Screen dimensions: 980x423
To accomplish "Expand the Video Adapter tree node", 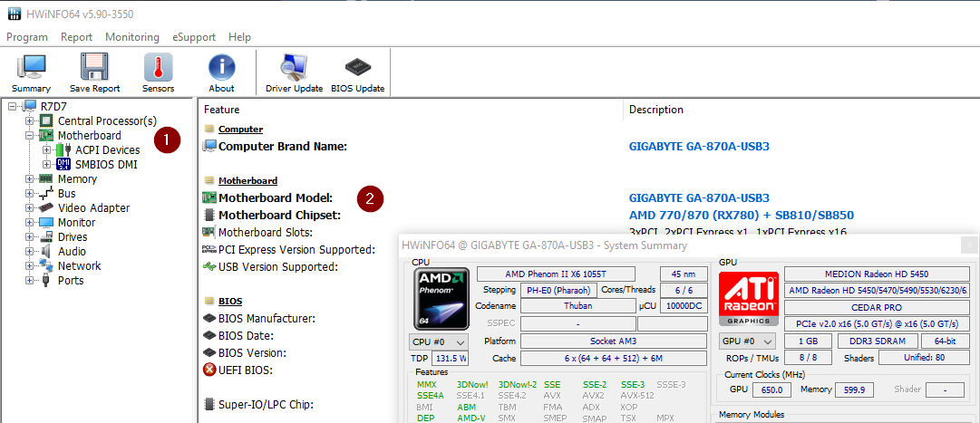I will [x=29, y=208].
